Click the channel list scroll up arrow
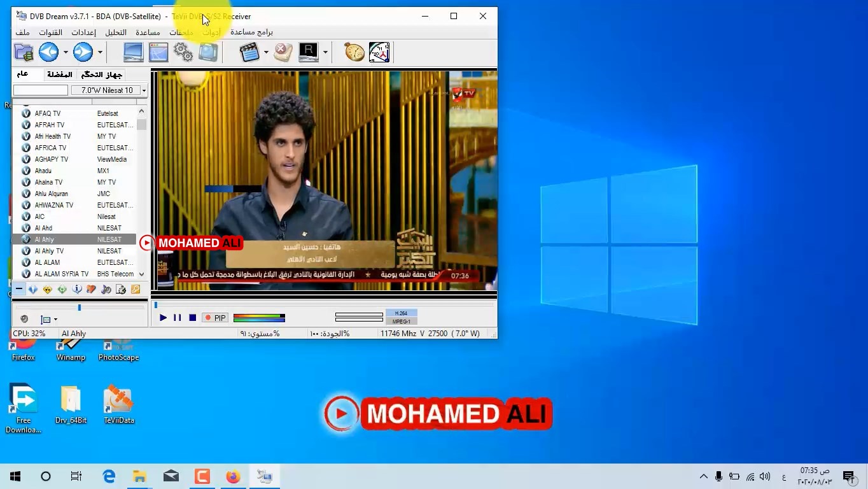This screenshot has height=489, width=868. (x=141, y=111)
